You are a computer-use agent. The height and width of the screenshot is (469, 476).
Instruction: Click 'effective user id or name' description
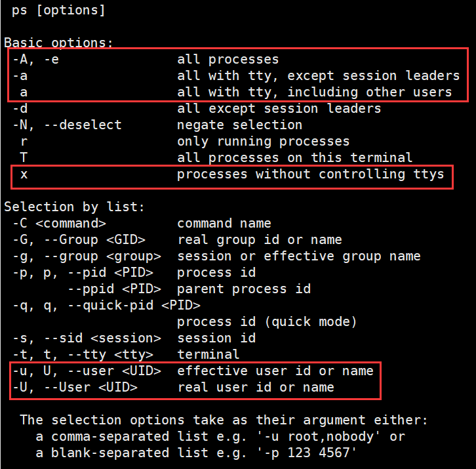click(275, 371)
